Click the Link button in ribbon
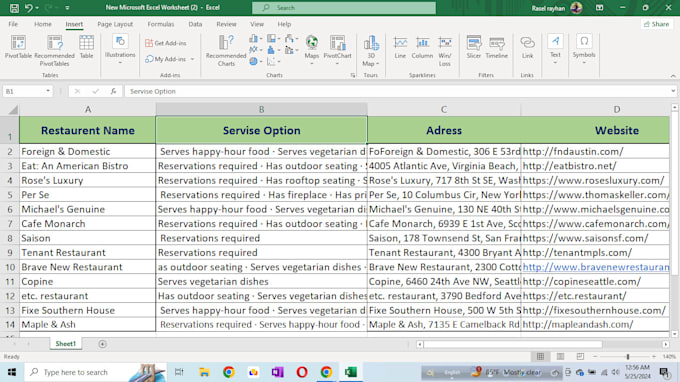This screenshot has width=680, height=382. point(527,47)
